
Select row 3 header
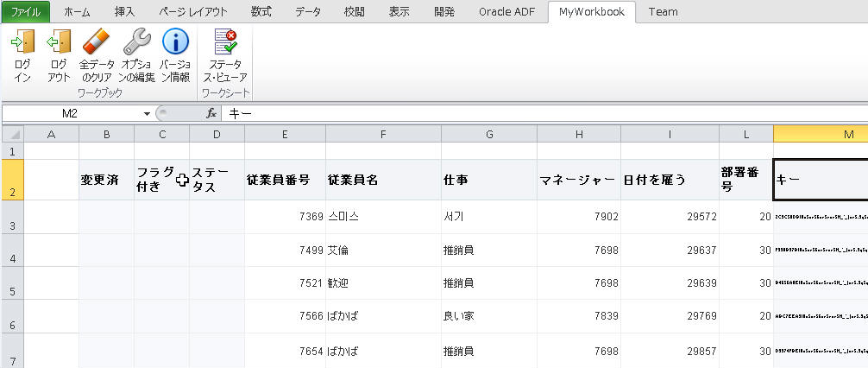[12, 217]
